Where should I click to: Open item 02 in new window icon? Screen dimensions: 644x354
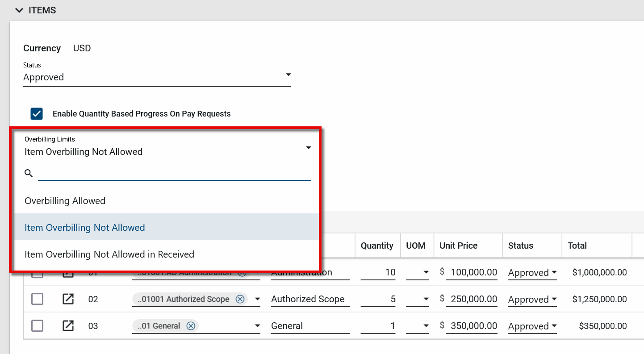click(68, 299)
